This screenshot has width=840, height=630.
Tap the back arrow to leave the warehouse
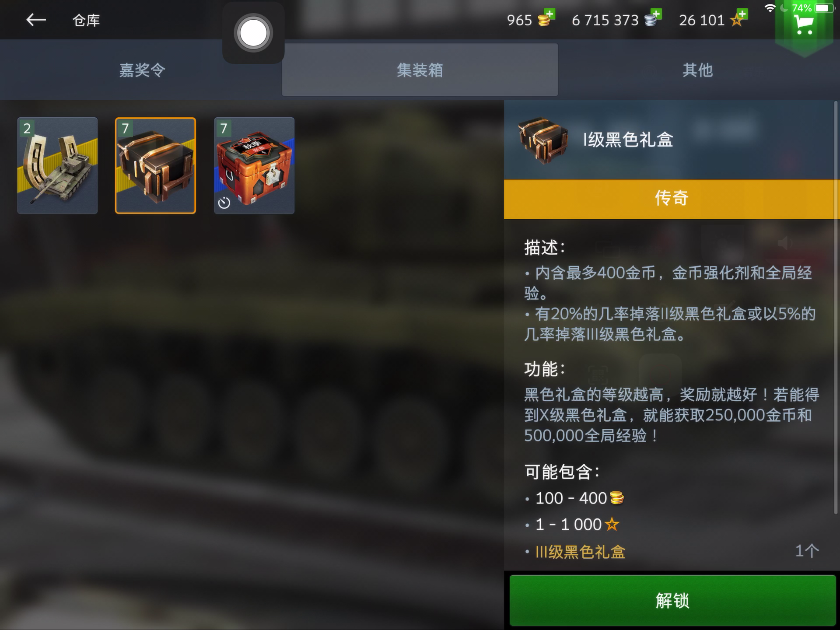coord(36,20)
